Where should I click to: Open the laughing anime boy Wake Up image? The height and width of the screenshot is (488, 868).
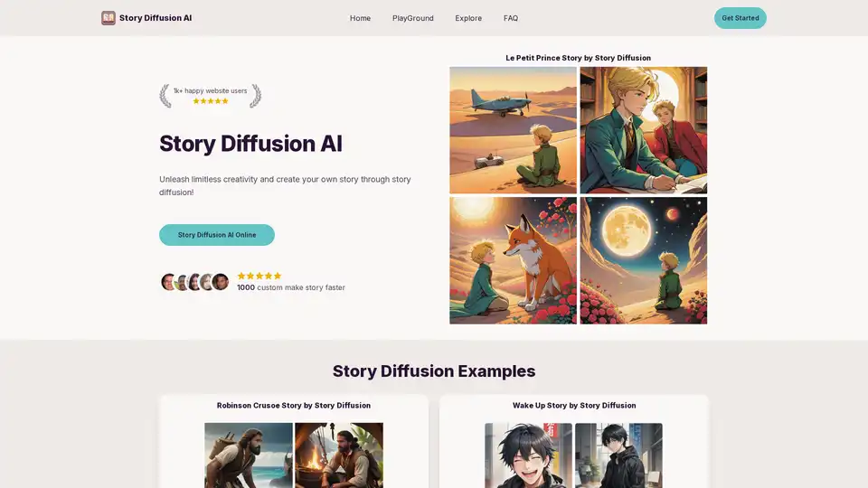pyautogui.click(x=528, y=455)
